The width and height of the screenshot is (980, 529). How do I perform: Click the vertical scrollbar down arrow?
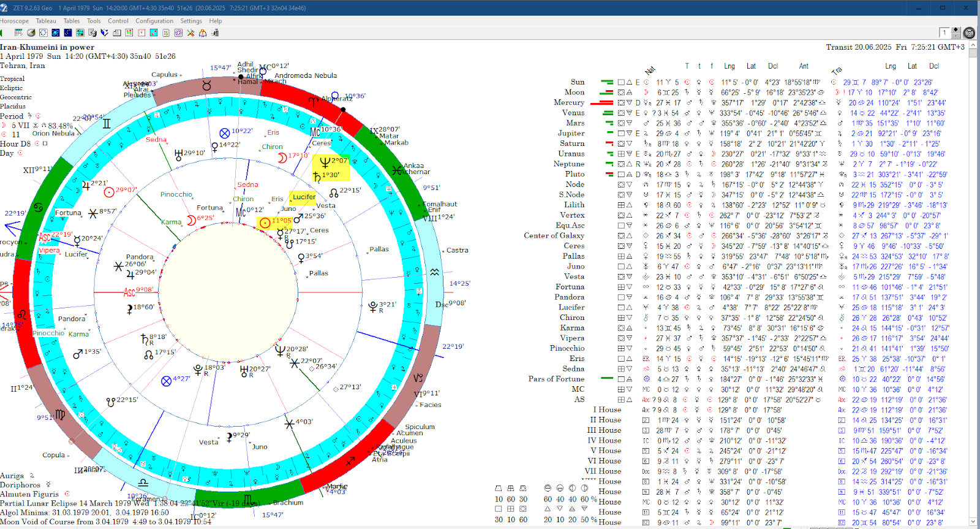click(x=973, y=522)
